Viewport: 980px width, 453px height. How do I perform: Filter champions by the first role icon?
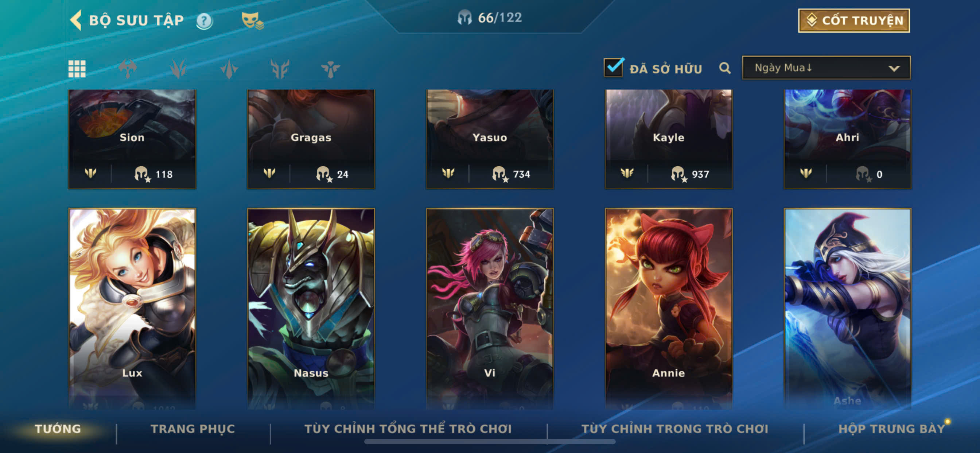[128, 69]
